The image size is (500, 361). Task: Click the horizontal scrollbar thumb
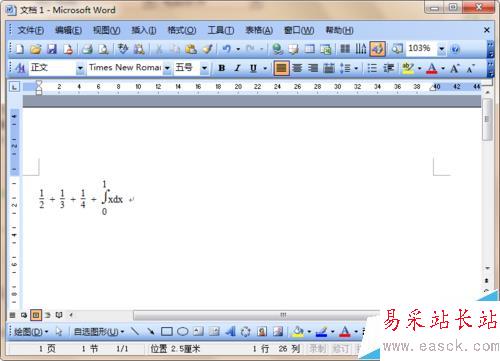coord(283,315)
